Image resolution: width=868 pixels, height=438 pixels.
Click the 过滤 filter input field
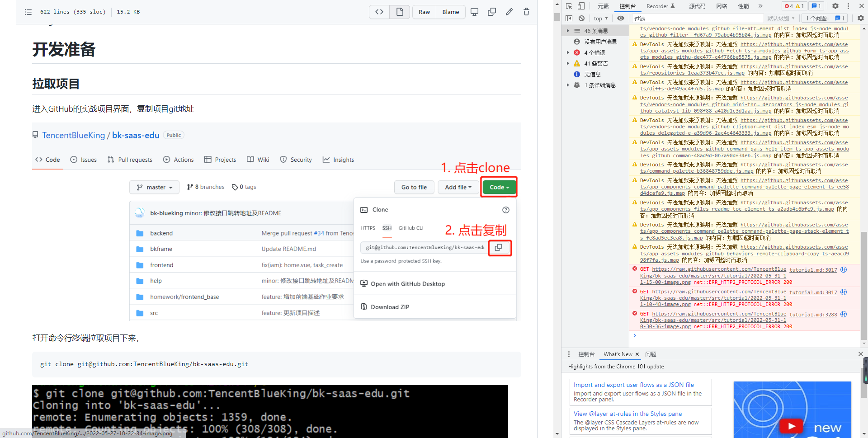pos(696,19)
